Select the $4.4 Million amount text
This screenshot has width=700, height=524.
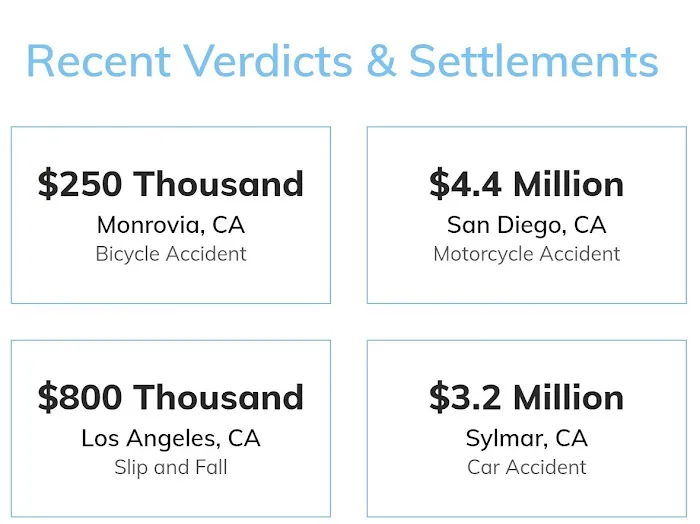coord(527,184)
